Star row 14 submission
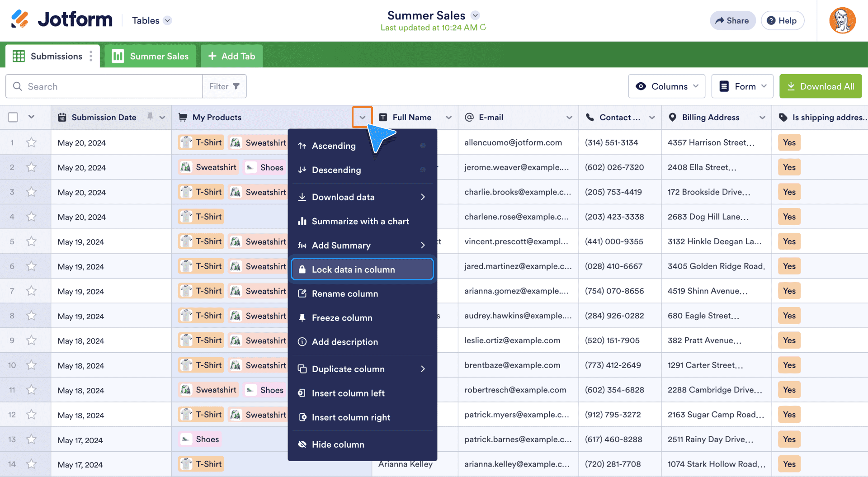 (x=31, y=464)
